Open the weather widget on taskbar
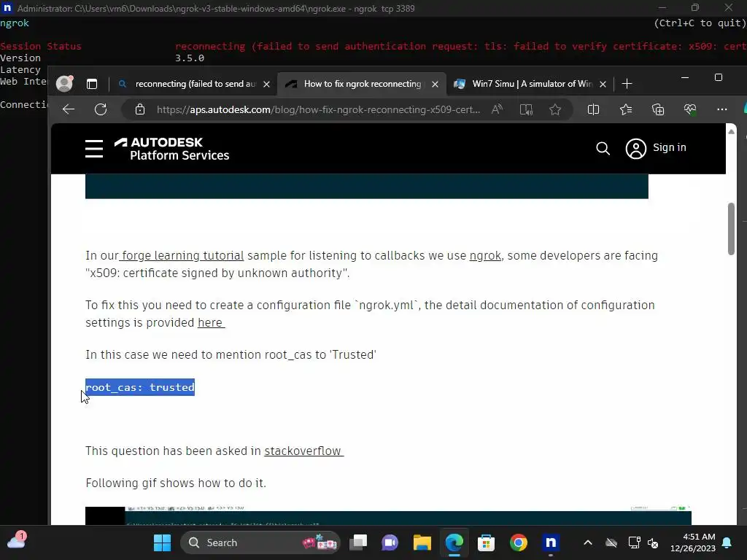The width and height of the screenshot is (747, 560). pyautogui.click(x=17, y=542)
